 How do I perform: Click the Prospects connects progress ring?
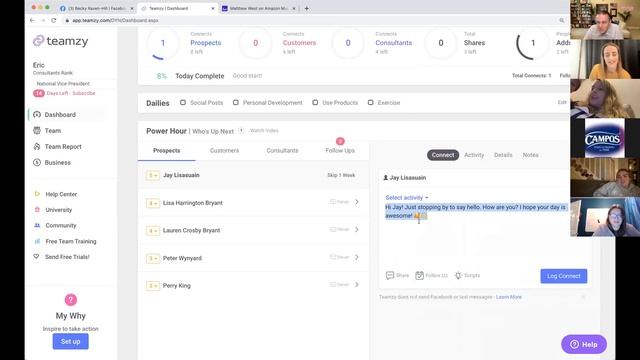pos(163,43)
